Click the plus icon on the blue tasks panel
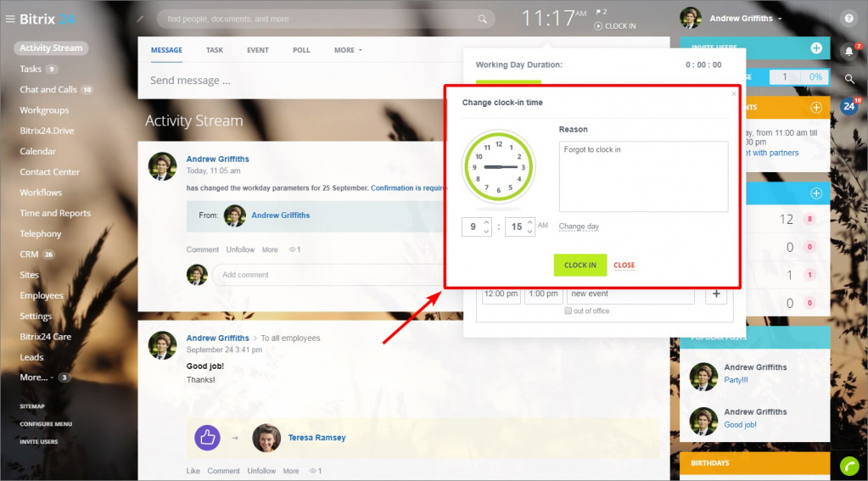Viewport: 868px width, 481px height. [x=816, y=193]
